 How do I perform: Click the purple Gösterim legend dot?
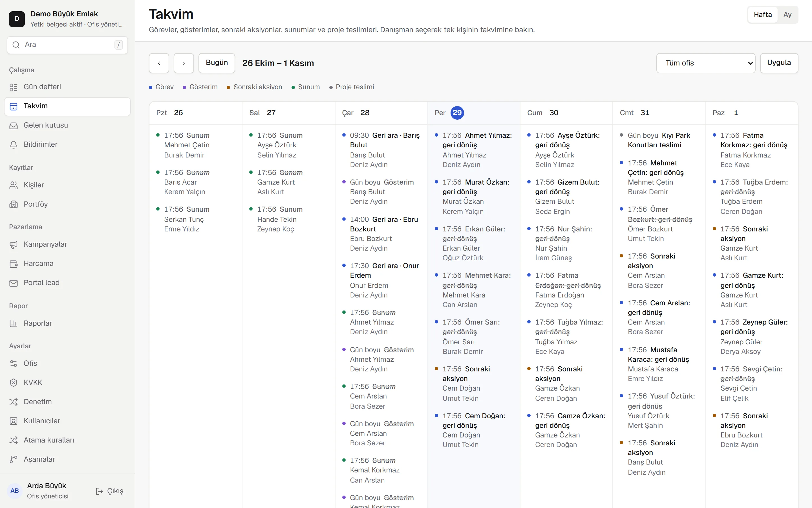pos(184,88)
